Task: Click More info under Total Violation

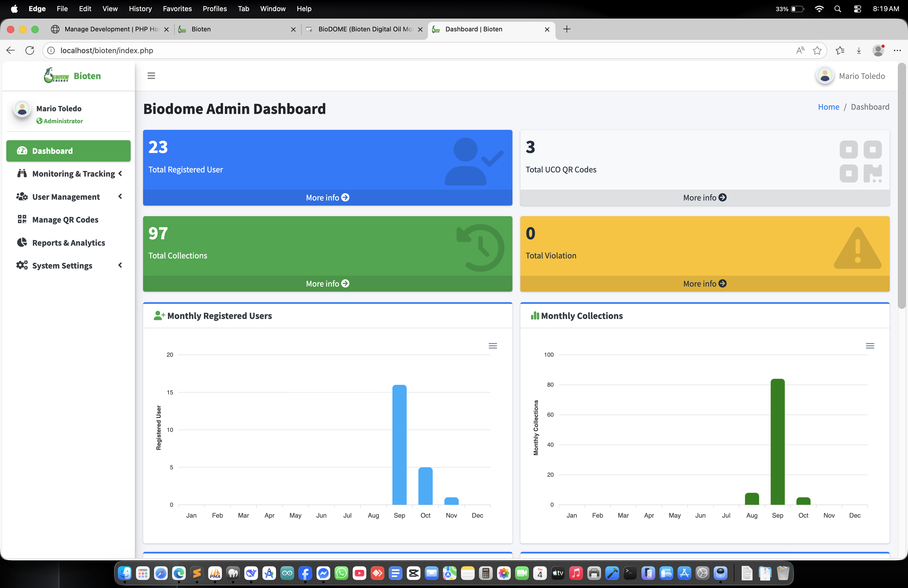Action: point(704,283)
